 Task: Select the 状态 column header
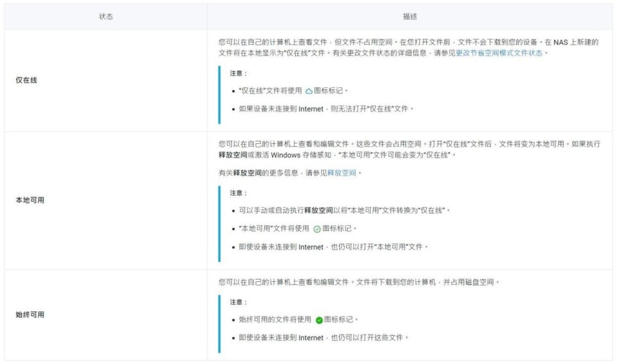[x=105, y=17]
